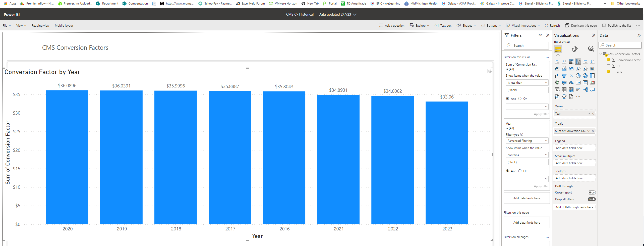Open the File menu

[7, 26]
